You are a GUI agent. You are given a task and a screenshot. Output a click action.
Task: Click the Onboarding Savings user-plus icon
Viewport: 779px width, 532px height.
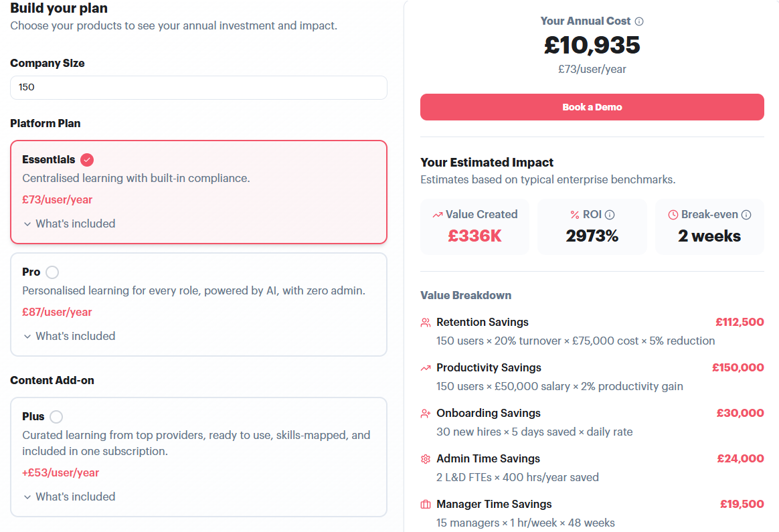pyautogui.click(x=425, y=414)
